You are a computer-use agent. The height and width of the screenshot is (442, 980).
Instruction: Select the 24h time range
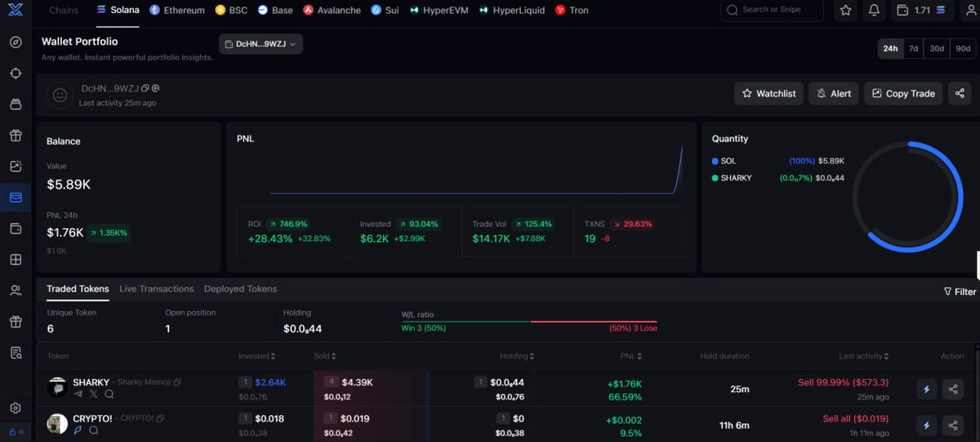(x=890, y=48)
